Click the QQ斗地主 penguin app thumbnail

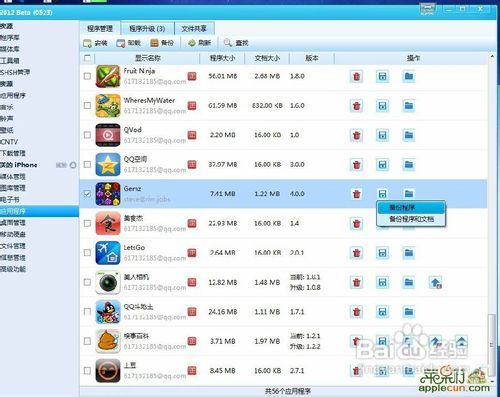click(x=108, y=312)
